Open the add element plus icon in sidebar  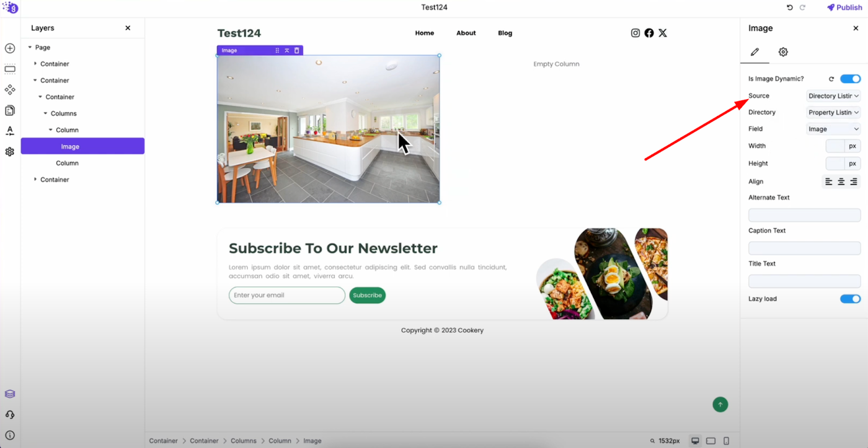coord(10,48)
